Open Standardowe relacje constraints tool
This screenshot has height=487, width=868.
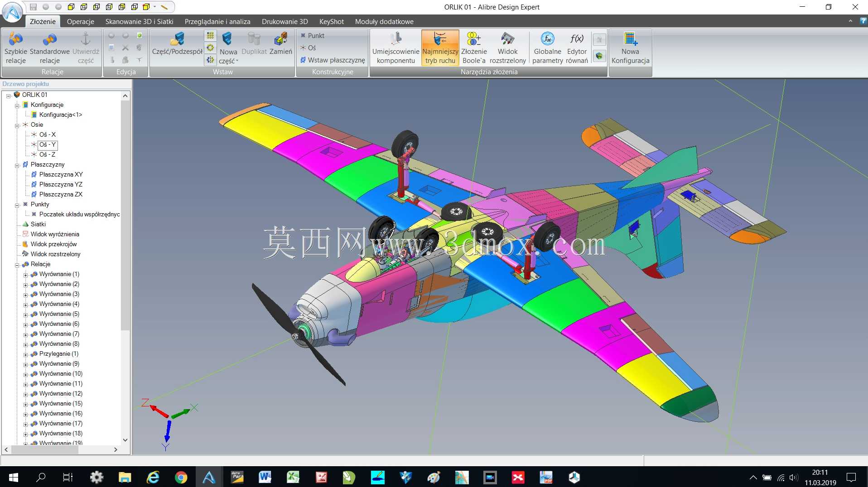(x=50, y=48)
